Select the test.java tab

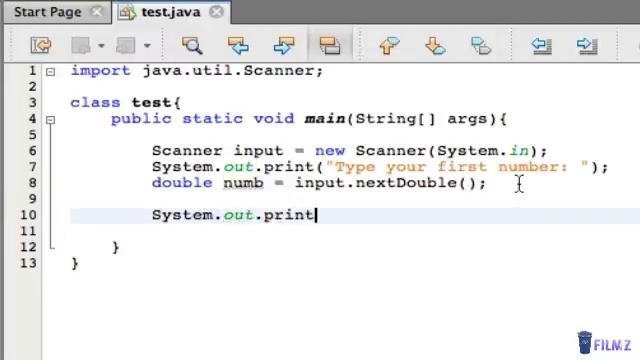(171, 12)
